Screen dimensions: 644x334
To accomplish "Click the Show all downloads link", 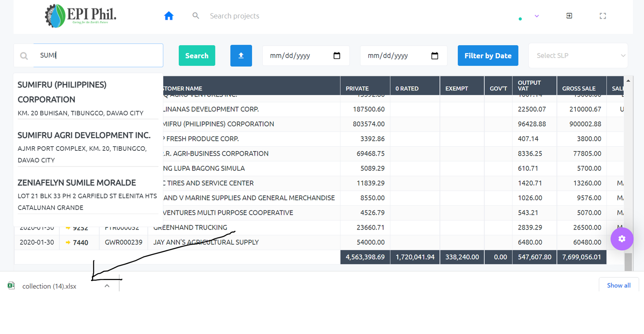I will coord(618,285).
